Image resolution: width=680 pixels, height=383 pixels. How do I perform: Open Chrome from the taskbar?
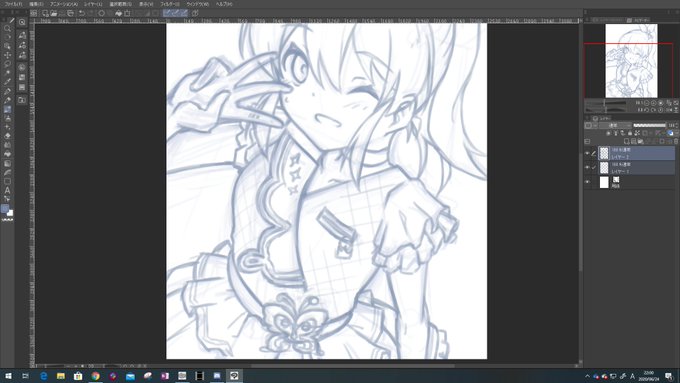(95, 376)
